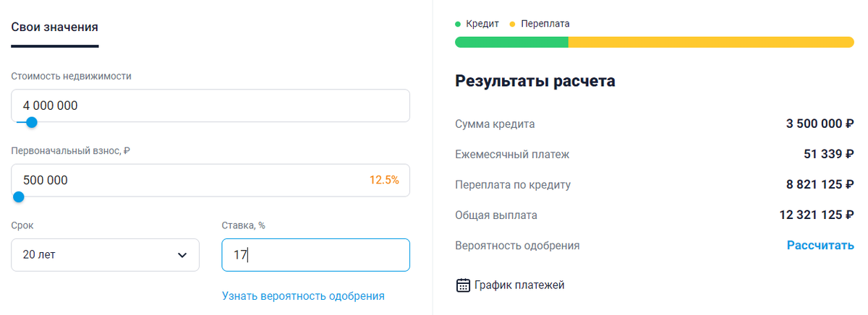Click the yellow overpayment portion of bar
Image resolution: width=868 pixels, height=315 pixels.
[x=711, y=42]
